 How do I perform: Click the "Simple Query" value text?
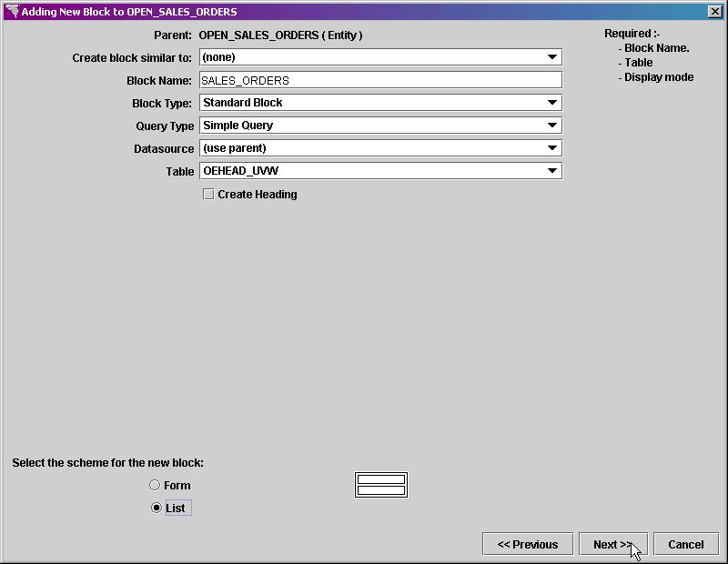click(238, 126)
